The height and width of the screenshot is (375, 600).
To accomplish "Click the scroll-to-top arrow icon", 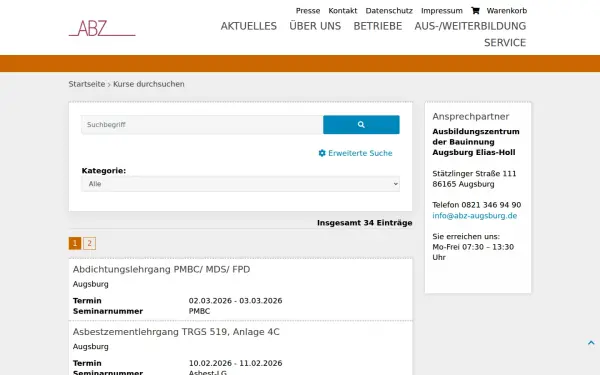I will pos(591,343).
